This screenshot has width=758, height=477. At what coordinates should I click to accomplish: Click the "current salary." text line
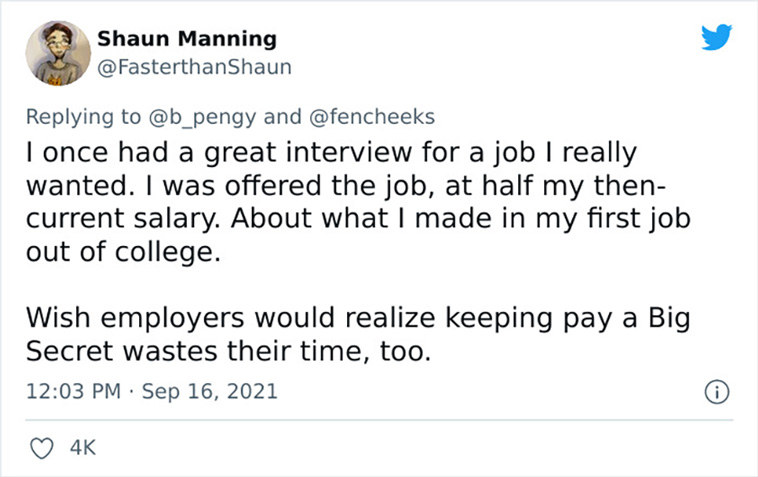[358, 219]
